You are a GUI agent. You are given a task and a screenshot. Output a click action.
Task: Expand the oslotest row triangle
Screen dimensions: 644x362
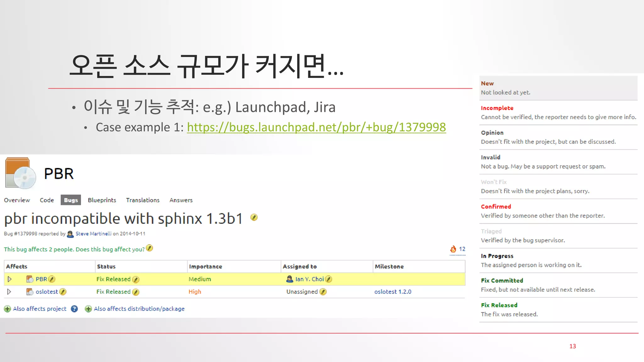tap(9, 292)
